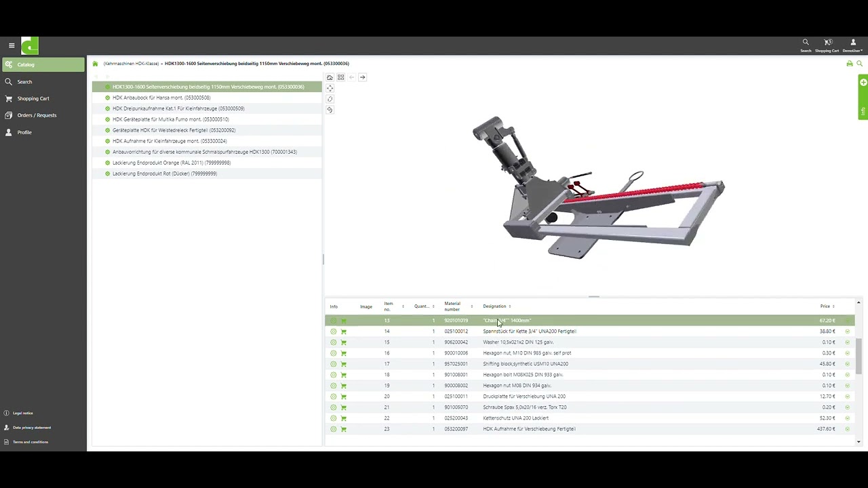Add item 13 Chain to cart

(343, 321)
